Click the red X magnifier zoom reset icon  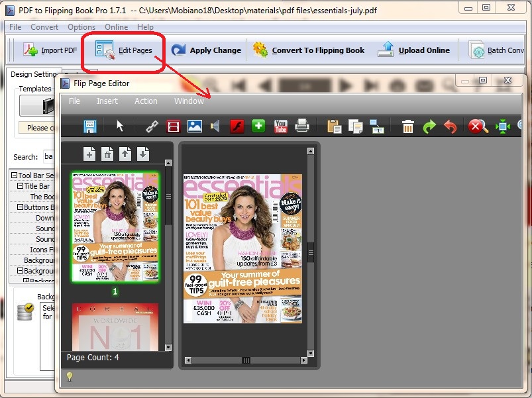point(478,126)
